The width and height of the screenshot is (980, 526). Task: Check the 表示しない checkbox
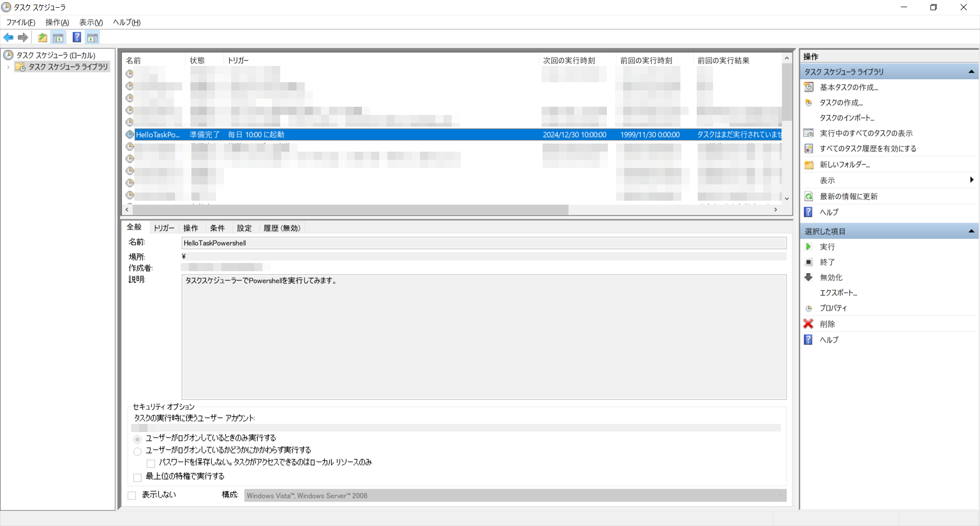tap(132, 495)
